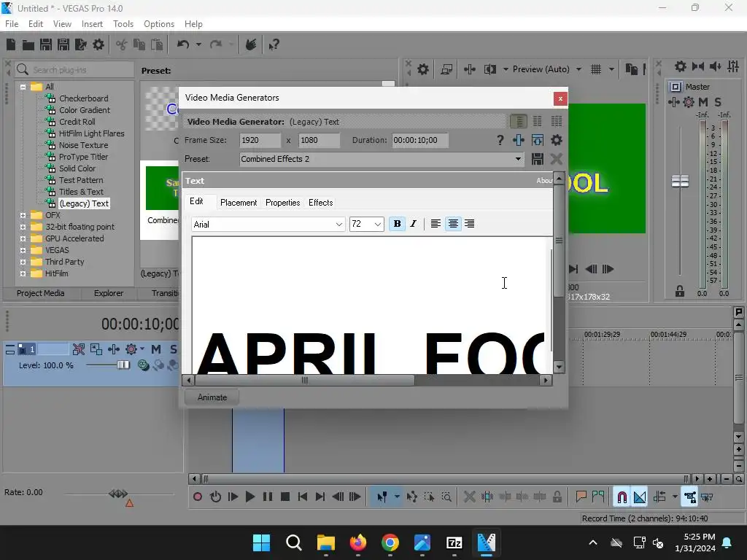Open the File menu
Screen dimensions: 747x560
[x=12, y=24]
